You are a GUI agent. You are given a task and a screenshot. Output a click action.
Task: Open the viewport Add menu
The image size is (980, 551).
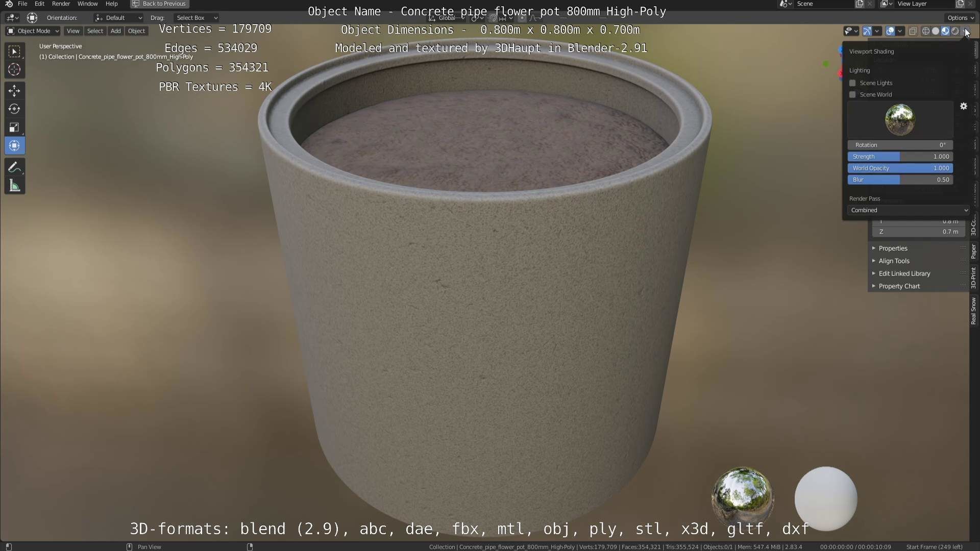point(116,31)
